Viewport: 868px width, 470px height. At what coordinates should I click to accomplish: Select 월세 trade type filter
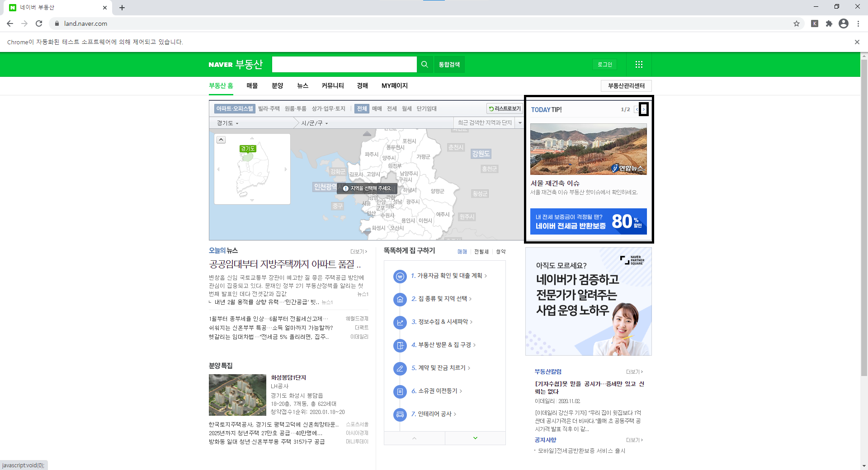407,108
